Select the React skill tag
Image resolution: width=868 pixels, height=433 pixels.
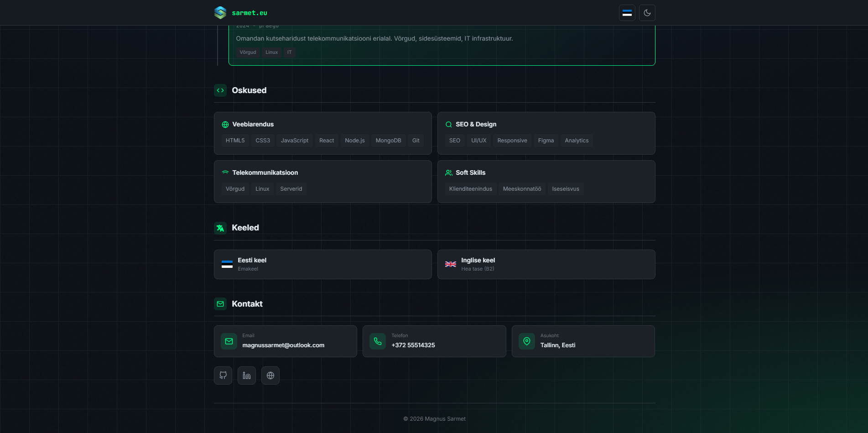tap(327, 141)
